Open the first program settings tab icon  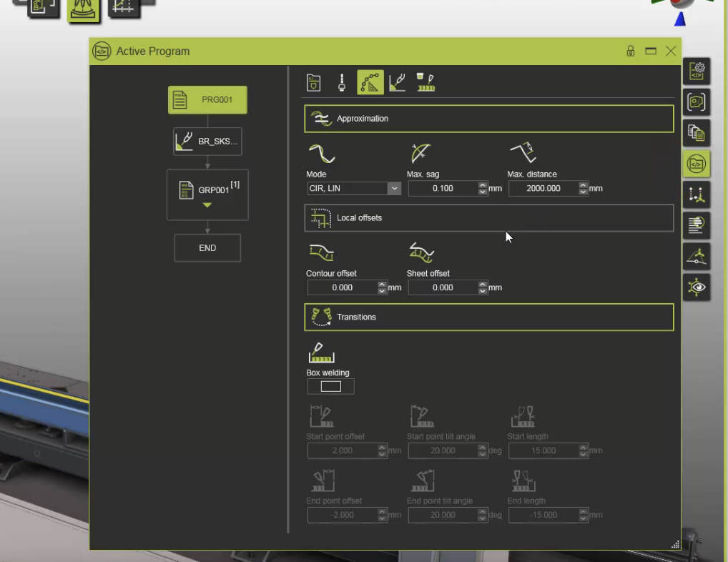(x=313, y=82)
